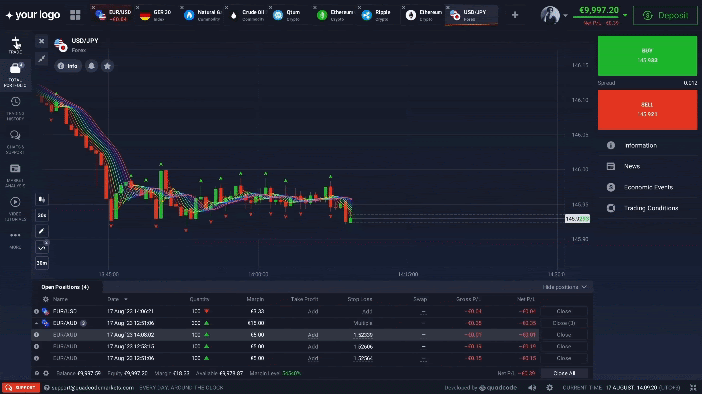
Task: Select the Open Positions (4) tab
Action: [x=65, y=287]
